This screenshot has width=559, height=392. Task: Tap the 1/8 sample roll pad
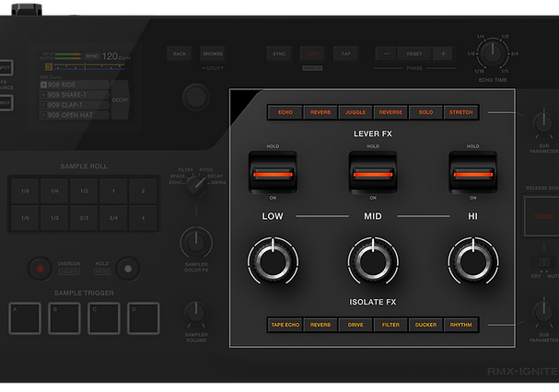(25, 191)
